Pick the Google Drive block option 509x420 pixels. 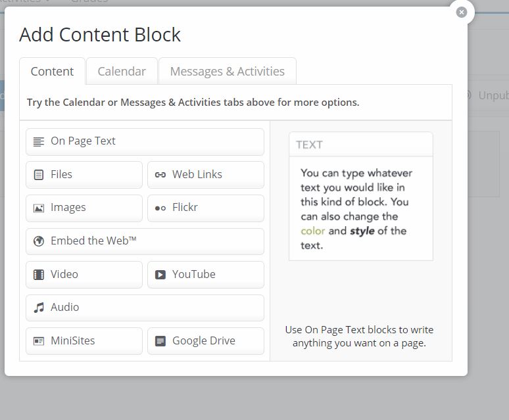tap(205, 341)
